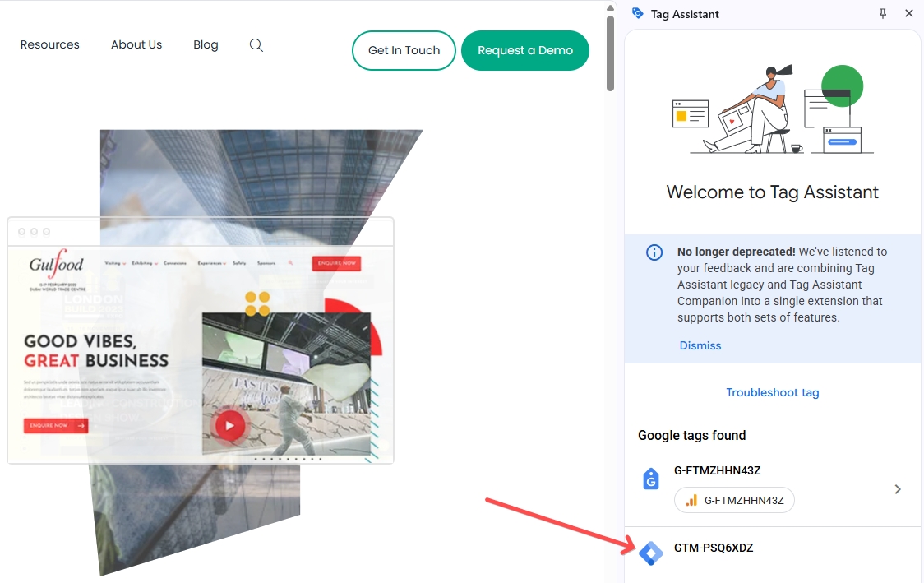924x583 pixels.
Task: Click the analytics G-FTMZHHN43Z chip
Action: coord(734,500)
